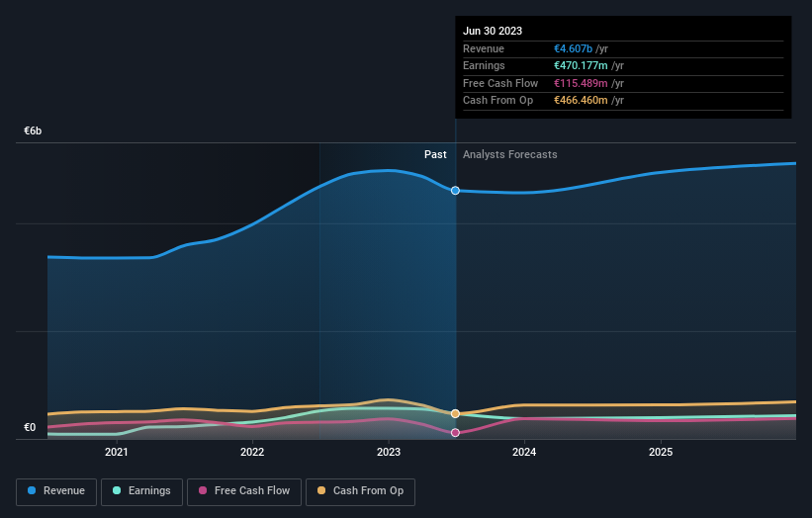Click the Free Cash Flow label in tooltip

pos(500,83)
